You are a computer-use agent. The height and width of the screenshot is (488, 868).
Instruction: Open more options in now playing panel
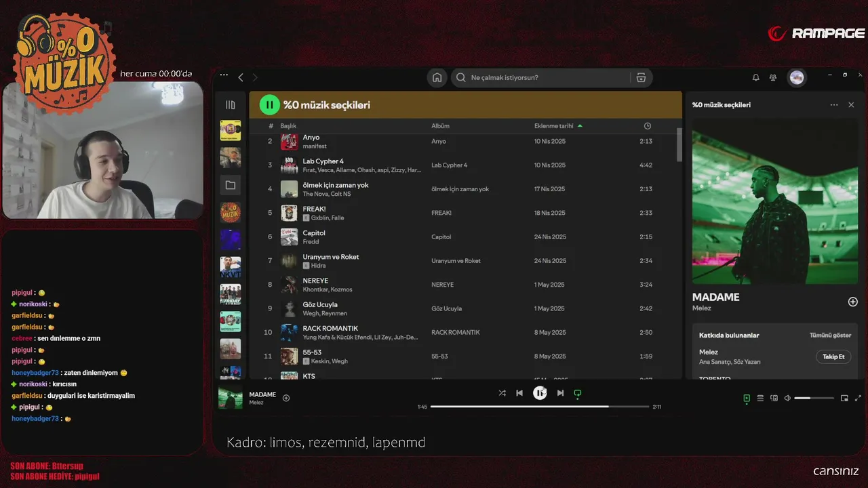(x=834, y=105)
